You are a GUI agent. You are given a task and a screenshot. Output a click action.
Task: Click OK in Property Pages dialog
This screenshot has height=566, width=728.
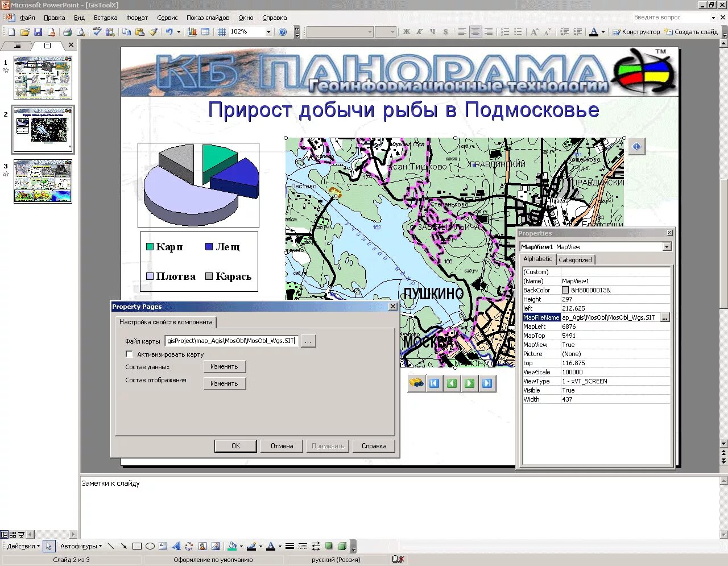pos(235,446)
